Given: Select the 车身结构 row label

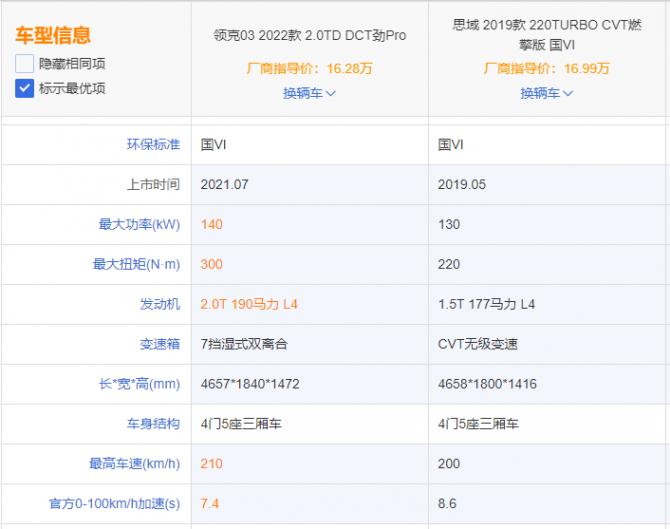Looking at the screenshot, I should pos(153,424).
